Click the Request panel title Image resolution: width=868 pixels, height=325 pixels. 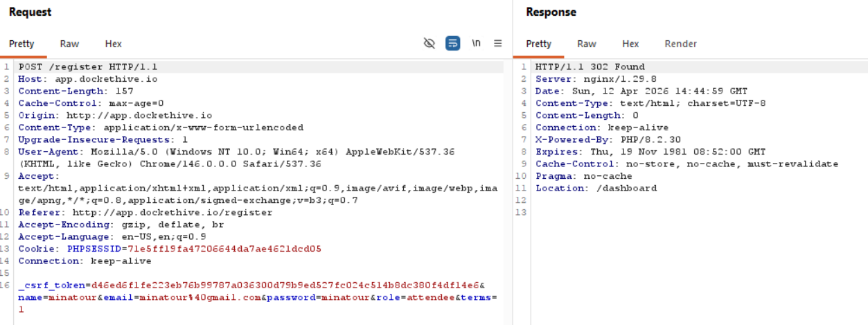pos(30,12)
